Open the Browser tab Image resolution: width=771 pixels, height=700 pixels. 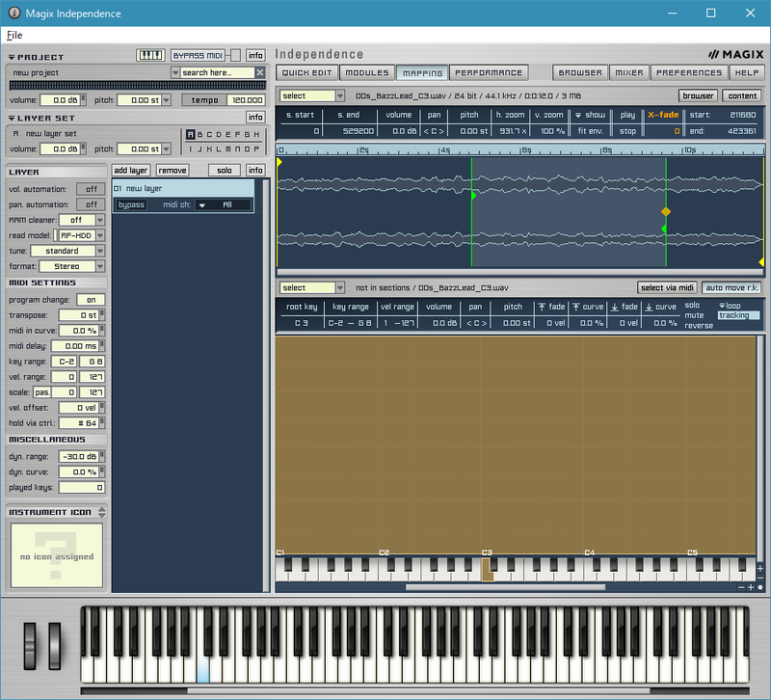point(580,72)
